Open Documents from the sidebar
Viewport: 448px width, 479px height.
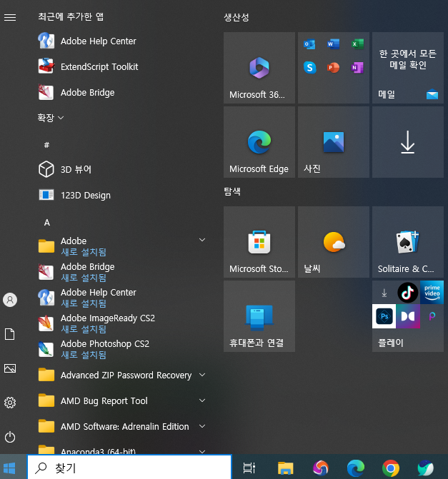point(10,334)
